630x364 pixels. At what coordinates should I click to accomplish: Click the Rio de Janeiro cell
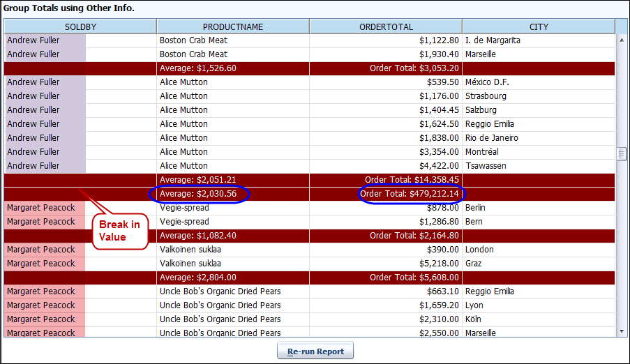(x=492, y=138)
